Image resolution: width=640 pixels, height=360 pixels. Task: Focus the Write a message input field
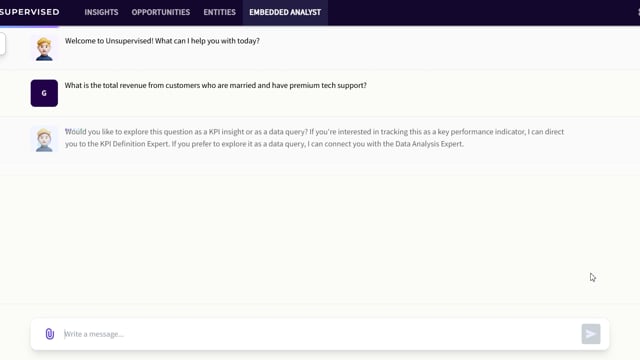point(320,334)
